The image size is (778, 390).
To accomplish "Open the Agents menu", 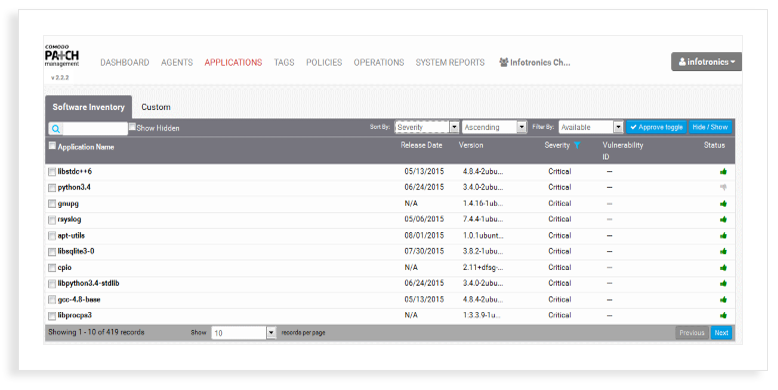I will (x=177, y=63).
